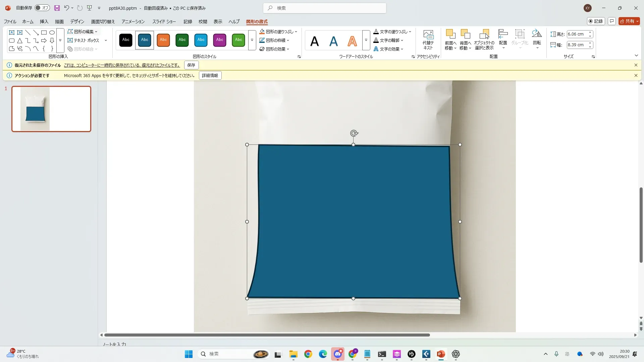Open the Edit Shape (図形の編集) dropdown
Viewport: 644px width, 362px height.
pos(83,32)
